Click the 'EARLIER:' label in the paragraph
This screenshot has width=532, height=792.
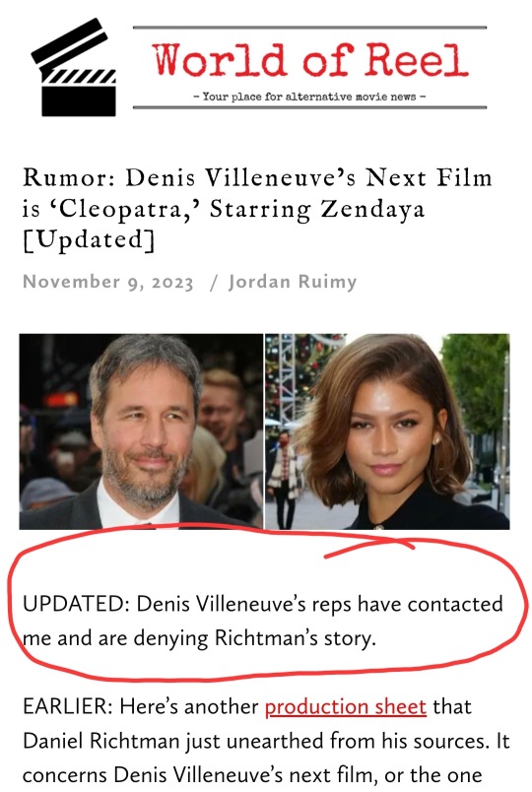68,706
